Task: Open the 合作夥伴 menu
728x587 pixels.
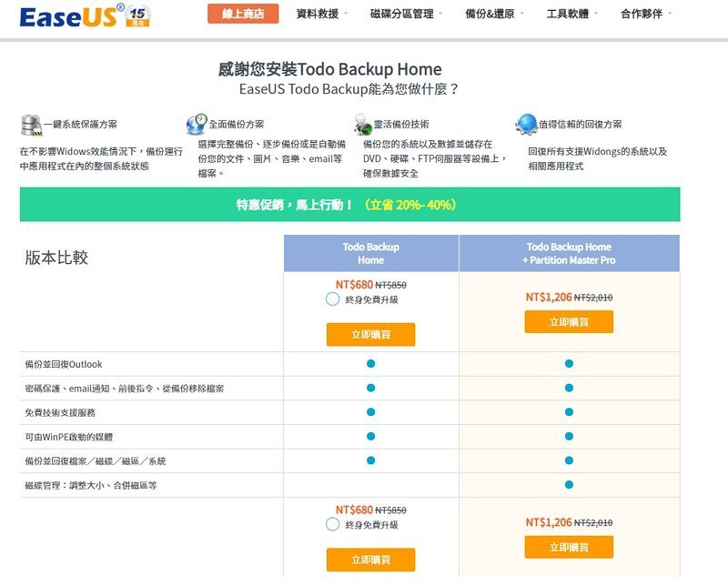Action: (642, 14)
